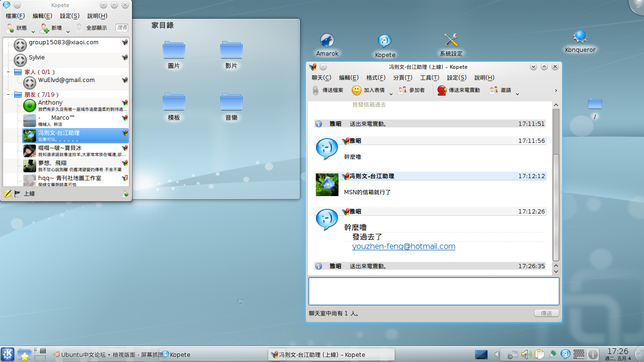Click the chat message input box
This screenshot has height=362, width=644.
(x=434, y=291)
